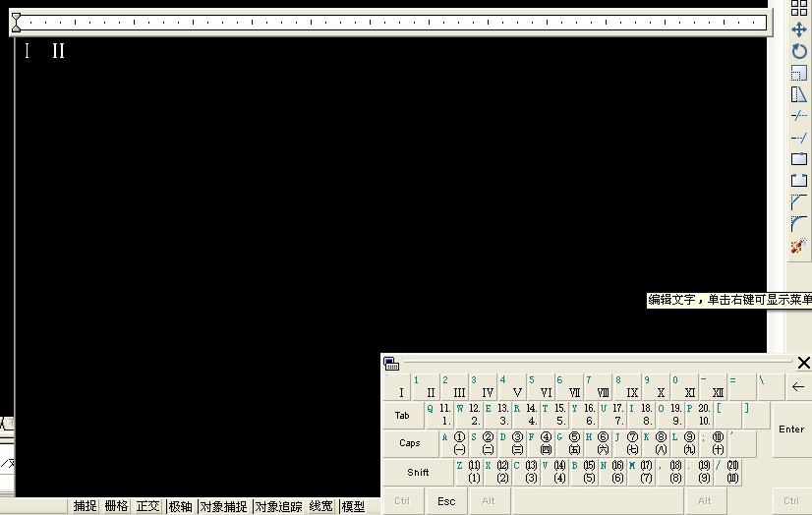Select the Extend tool icon
812x515 pixels.
[x=799, y=138]
